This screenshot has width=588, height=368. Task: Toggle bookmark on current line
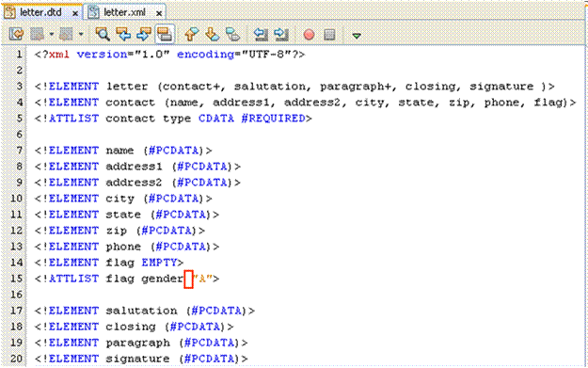pyautogui.click(x=233, y=34)
